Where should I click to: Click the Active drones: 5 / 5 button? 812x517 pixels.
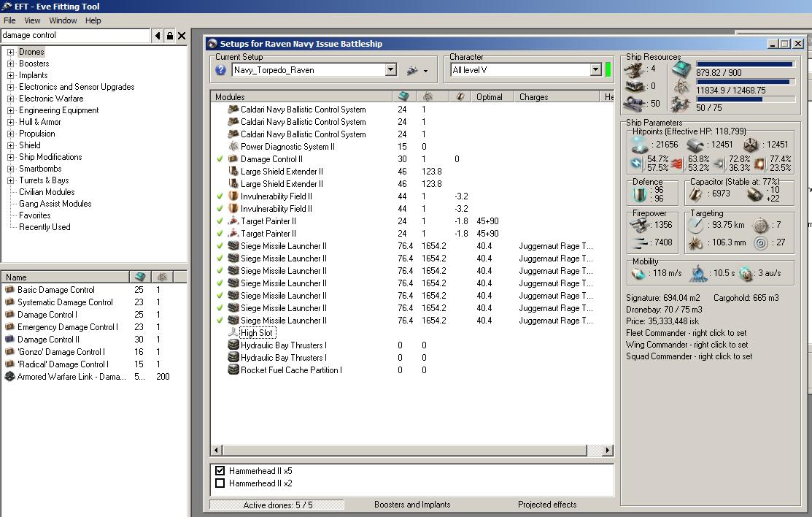click(x=277, y=505)
